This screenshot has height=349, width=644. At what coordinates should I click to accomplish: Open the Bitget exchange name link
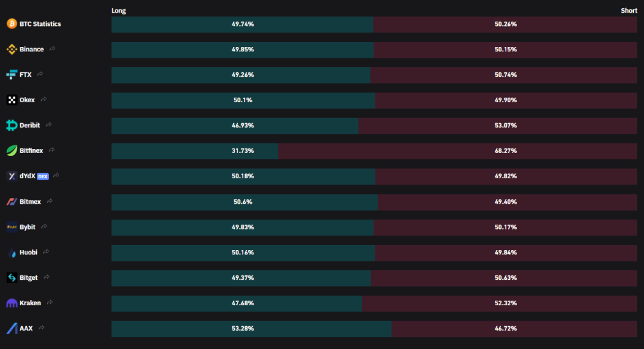(29, 277)
